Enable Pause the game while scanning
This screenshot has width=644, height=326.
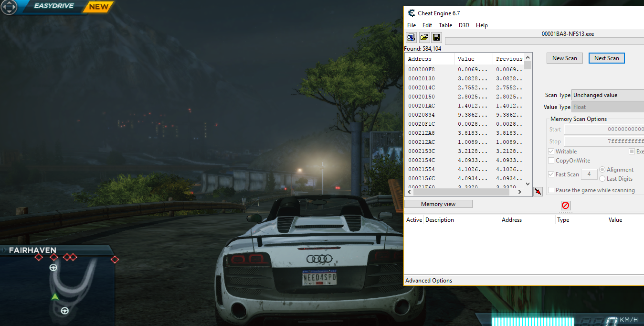[551, 190]
